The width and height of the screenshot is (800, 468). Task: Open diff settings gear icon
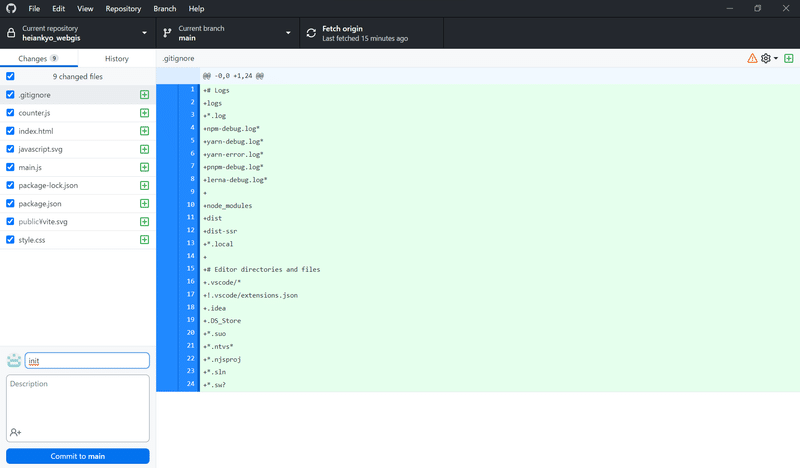click(765, 59)
